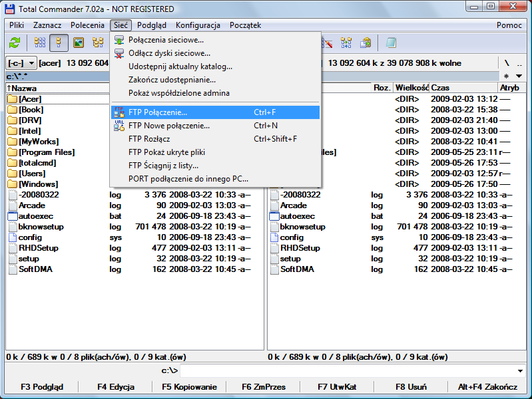The width and height of the screenshot is (532, 399).
Task: Click the [Windows] folder icon in left panel
Action: (x=12, y=184)
